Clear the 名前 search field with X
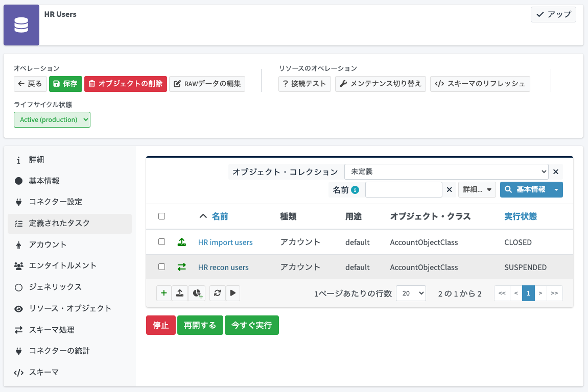The height and width of the screenshot is (392, 588). [449, 190]
